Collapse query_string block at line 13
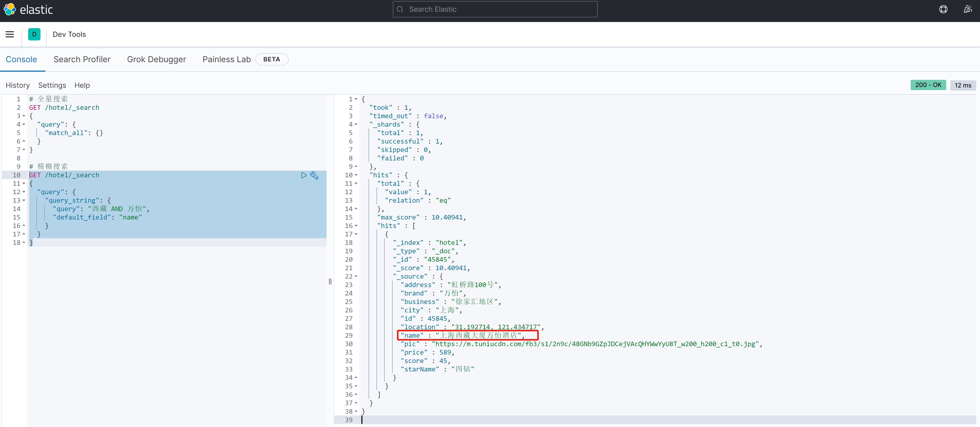Viewport: 980px width, 427px height. tap(24, 200)
